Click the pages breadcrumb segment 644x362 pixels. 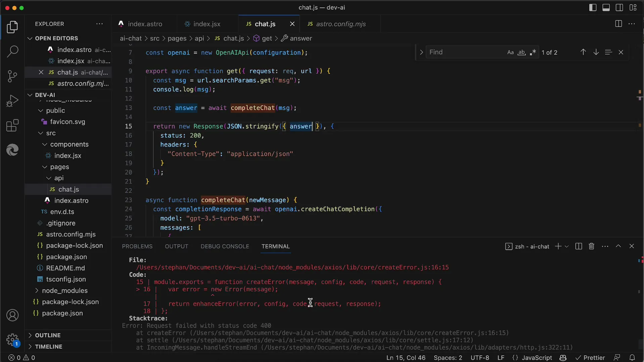[x=177, y=38]
